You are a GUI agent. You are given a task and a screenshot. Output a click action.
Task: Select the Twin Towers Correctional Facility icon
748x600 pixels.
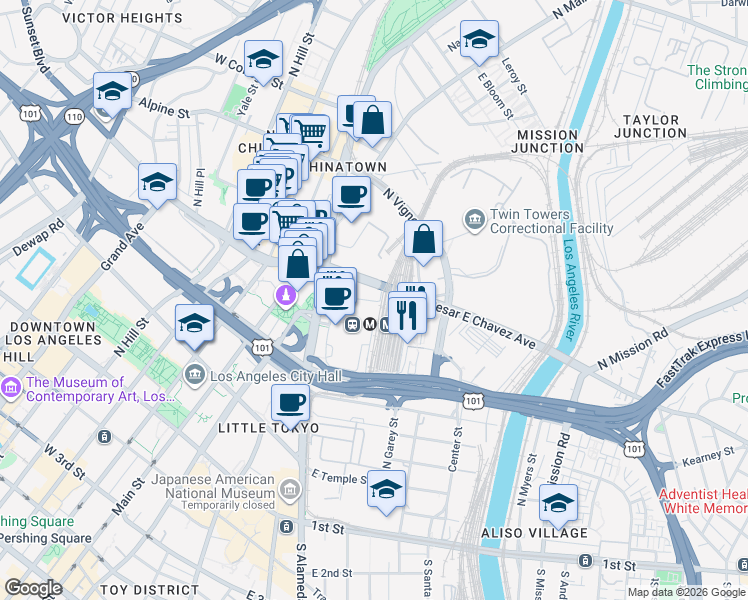tap(474, 221)
